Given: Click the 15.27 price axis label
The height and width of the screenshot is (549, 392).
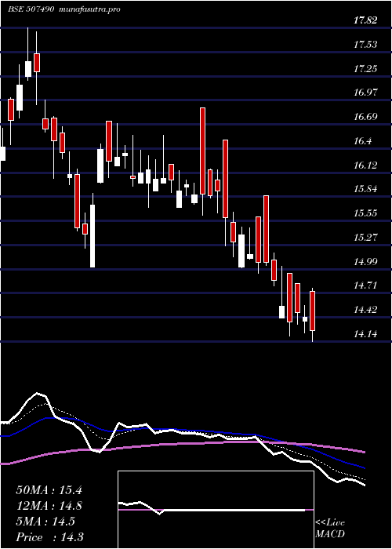Looking at the screenshot, I should click(x=365, y=238).
